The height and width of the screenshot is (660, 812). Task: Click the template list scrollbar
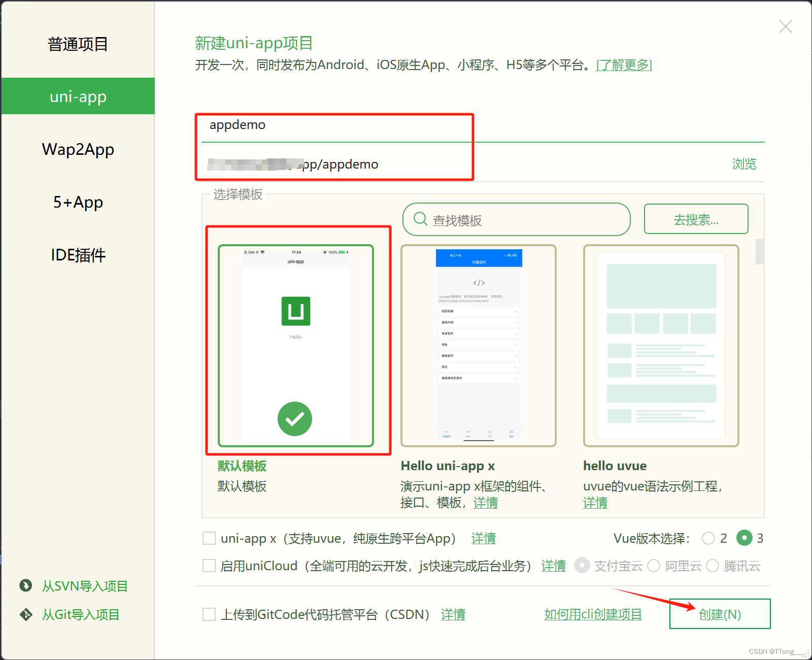(760, 252)
